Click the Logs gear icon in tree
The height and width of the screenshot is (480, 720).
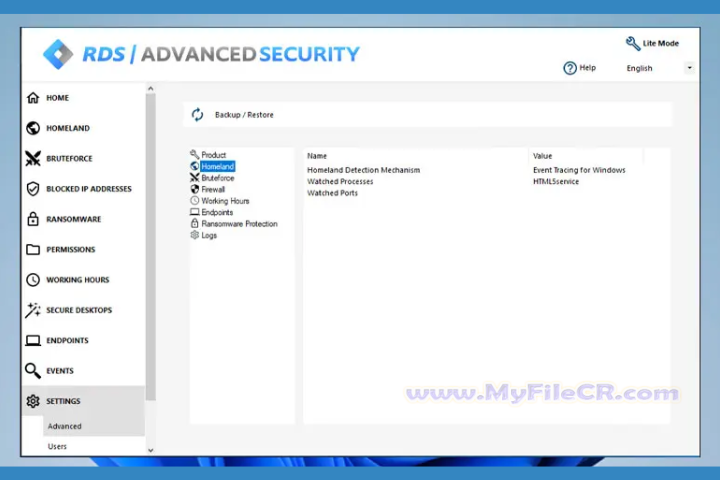(x=195, y=235)
